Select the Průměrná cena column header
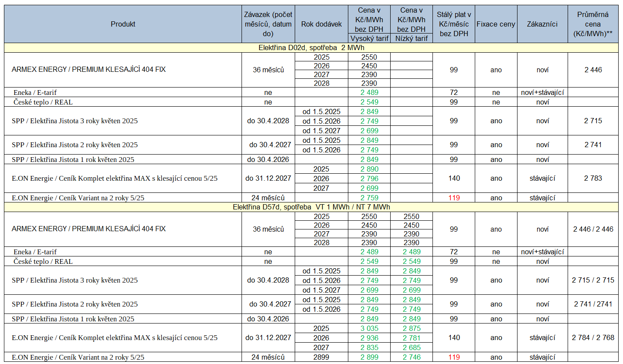623x364 pixels. (593, 24)
